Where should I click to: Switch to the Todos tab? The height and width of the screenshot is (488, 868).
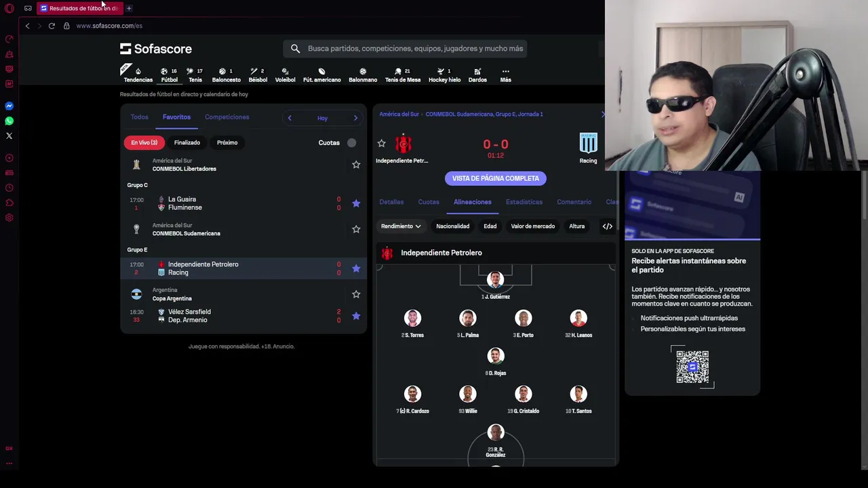coord(139,117)
